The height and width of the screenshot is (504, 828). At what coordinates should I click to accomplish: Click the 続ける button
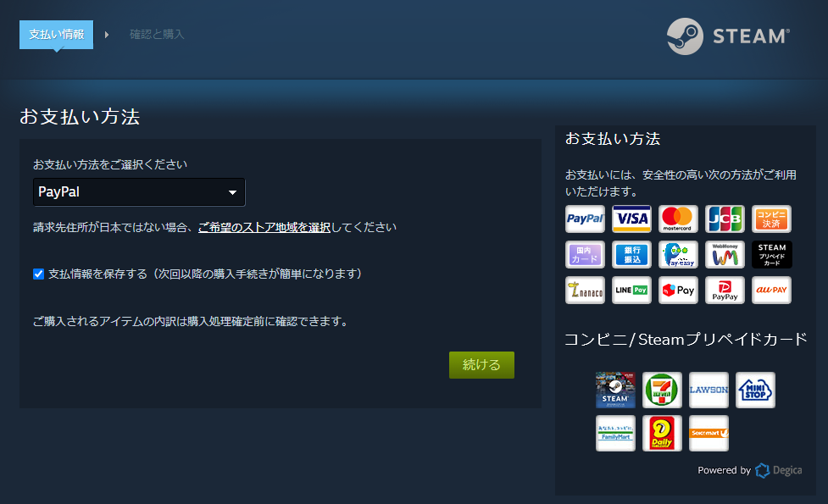pos(481,364)
